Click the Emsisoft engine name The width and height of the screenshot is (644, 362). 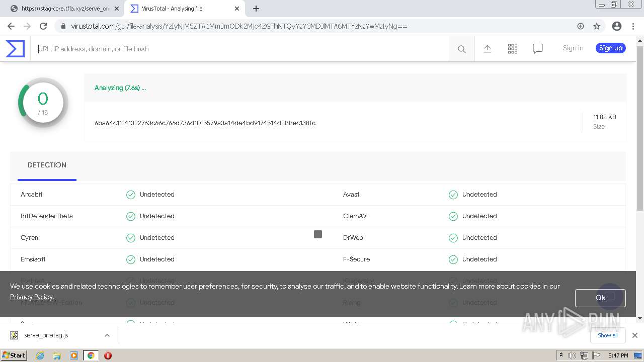coord(33,259)
